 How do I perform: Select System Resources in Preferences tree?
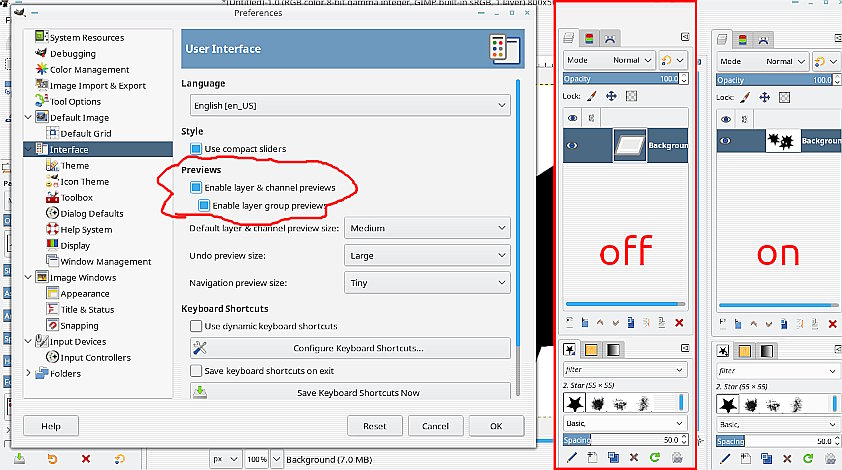point(86,38)
